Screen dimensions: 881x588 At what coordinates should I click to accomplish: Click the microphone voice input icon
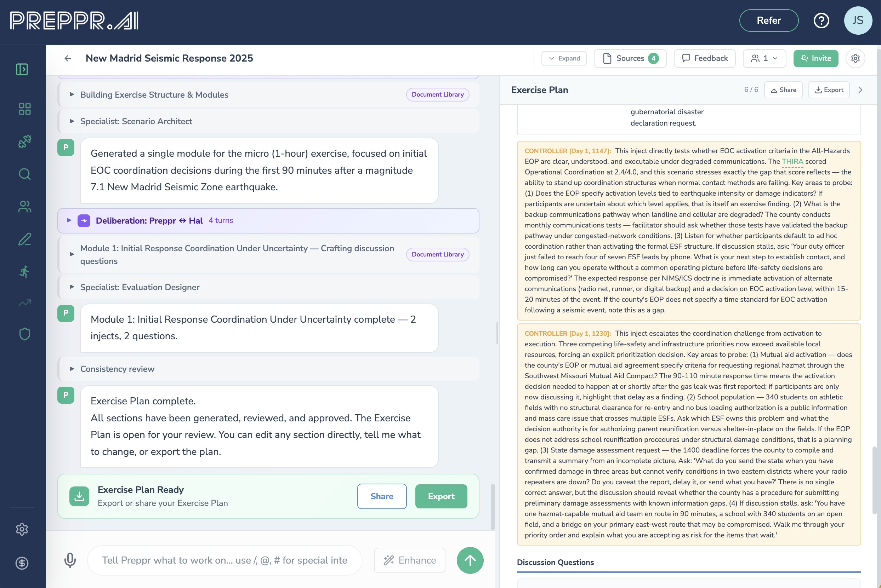pos(70,560)
